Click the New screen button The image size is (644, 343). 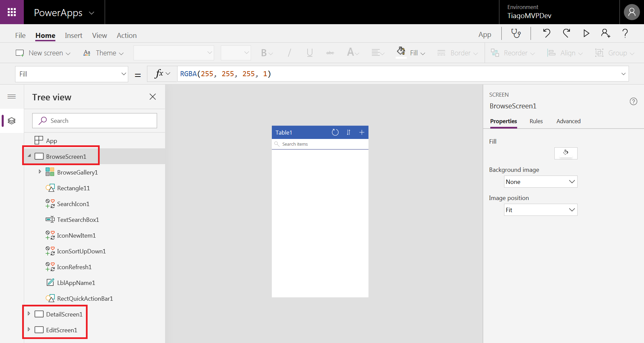point(43,53)
